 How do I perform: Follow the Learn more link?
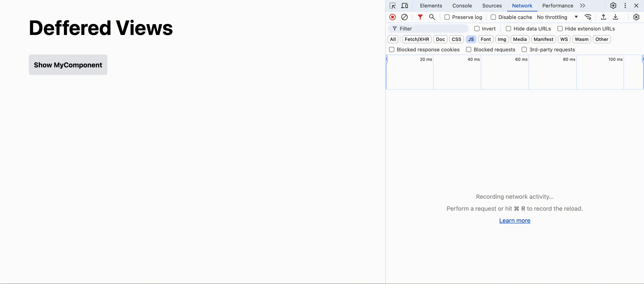pos(514,220)
